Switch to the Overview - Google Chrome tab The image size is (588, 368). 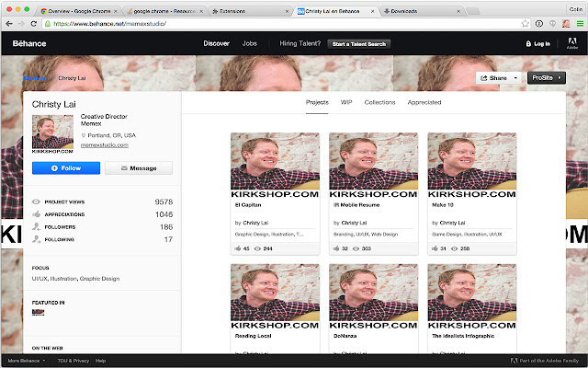(x=78, y=11)
